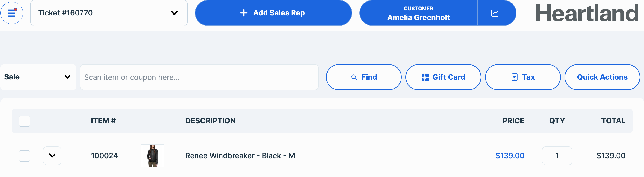Expand the item 100024 row details chevron
This screenshot has height=177, width=644.
pos(52,156)
